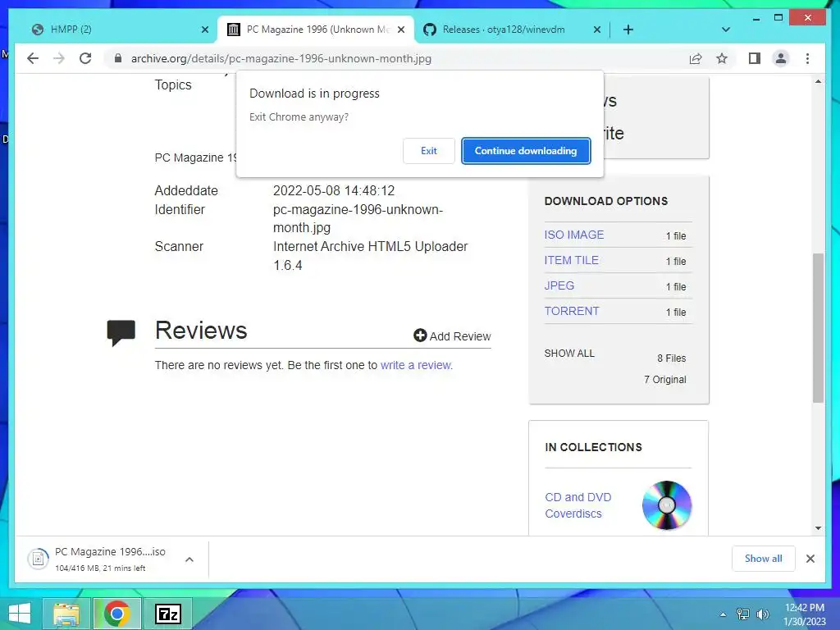Reload the archive.org page
The height and width of the screenshot is (630, 840).
85,58
